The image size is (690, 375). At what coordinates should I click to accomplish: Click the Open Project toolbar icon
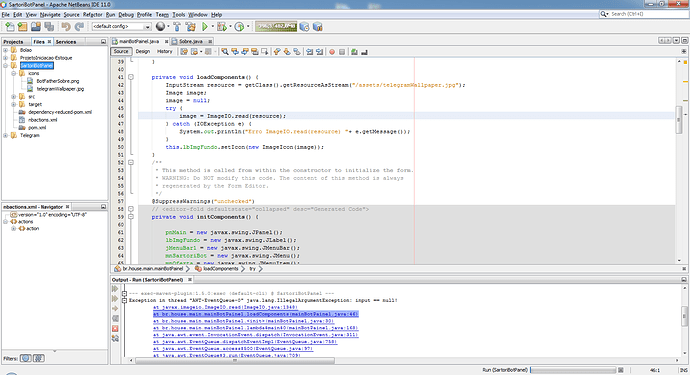(x=36, y=27)
